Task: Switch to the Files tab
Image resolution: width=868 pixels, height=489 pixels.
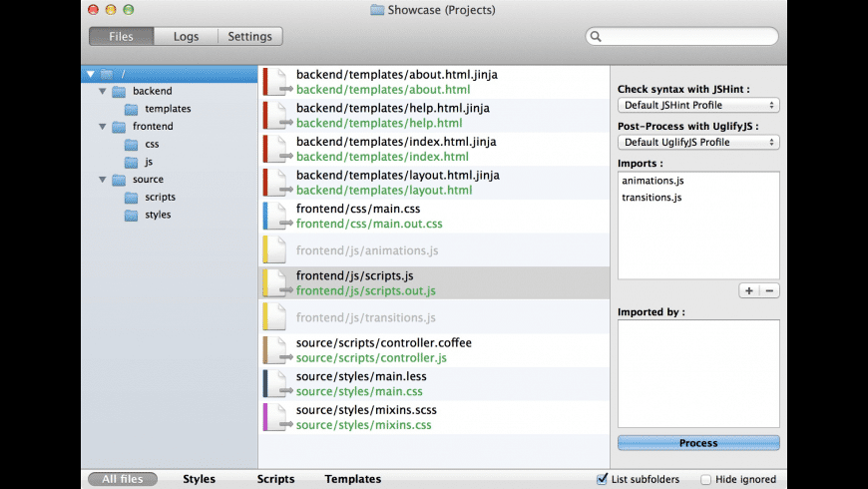Action: [122, 37]
